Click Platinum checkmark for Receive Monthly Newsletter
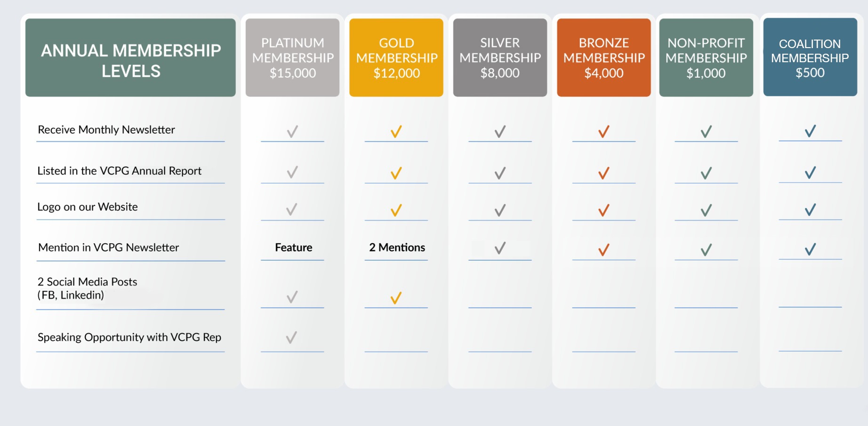868x426 pixels. 292,131
